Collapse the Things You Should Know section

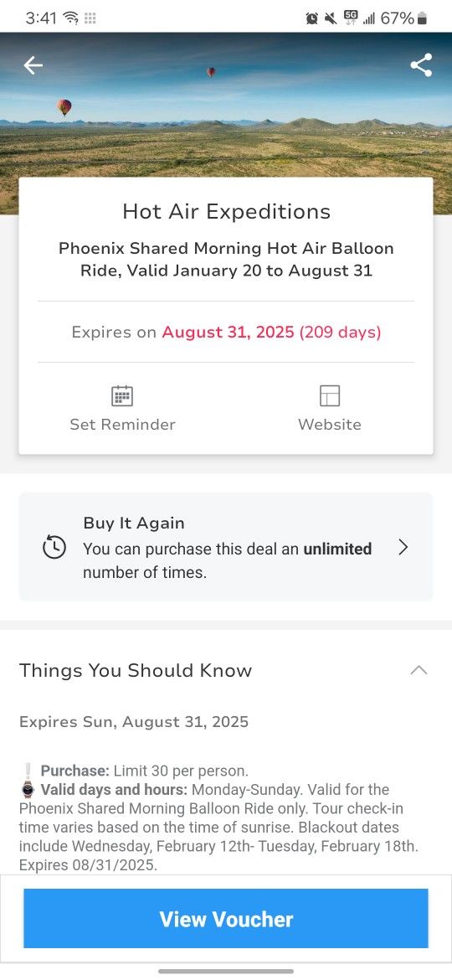(x=419, y=670)
